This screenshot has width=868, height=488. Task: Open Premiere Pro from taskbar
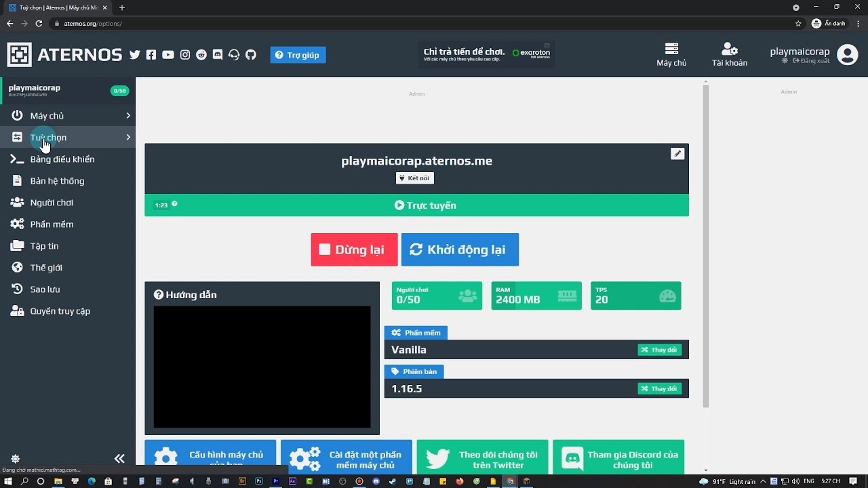[x=276, y=481]
